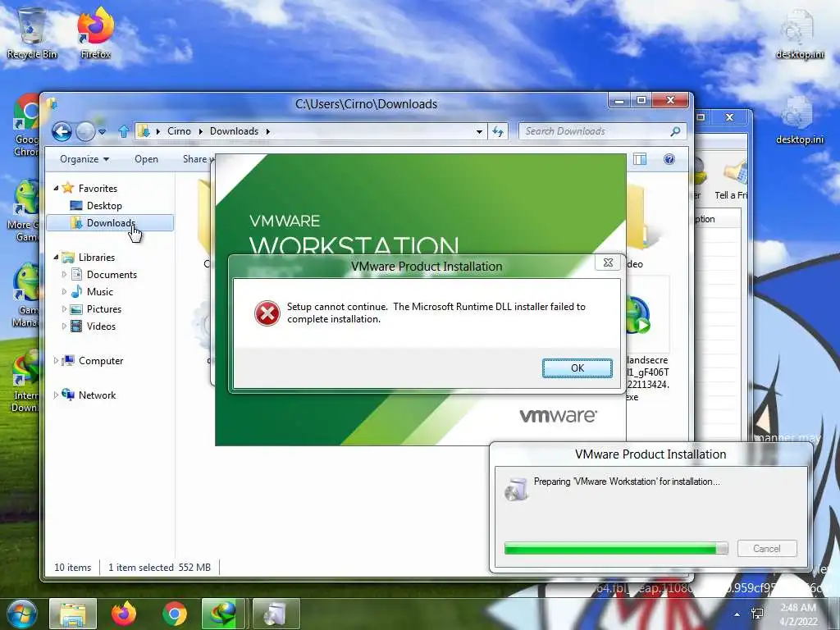Go up one folder level
The width and height of the screenshot is (840, 630).
click(x=124, y=131)
